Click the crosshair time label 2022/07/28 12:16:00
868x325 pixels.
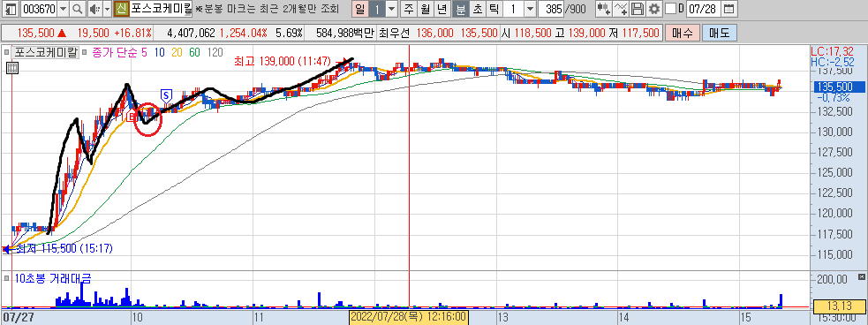[x=409, y=318]
